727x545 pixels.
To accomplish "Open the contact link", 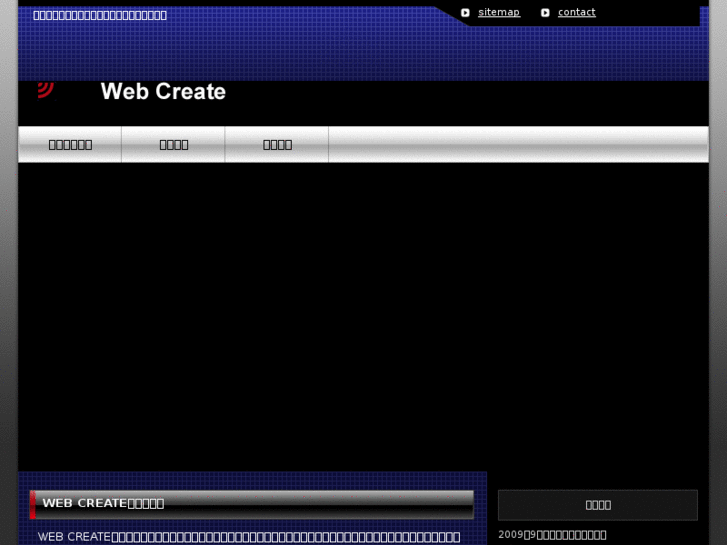I will tap(576, 13).
